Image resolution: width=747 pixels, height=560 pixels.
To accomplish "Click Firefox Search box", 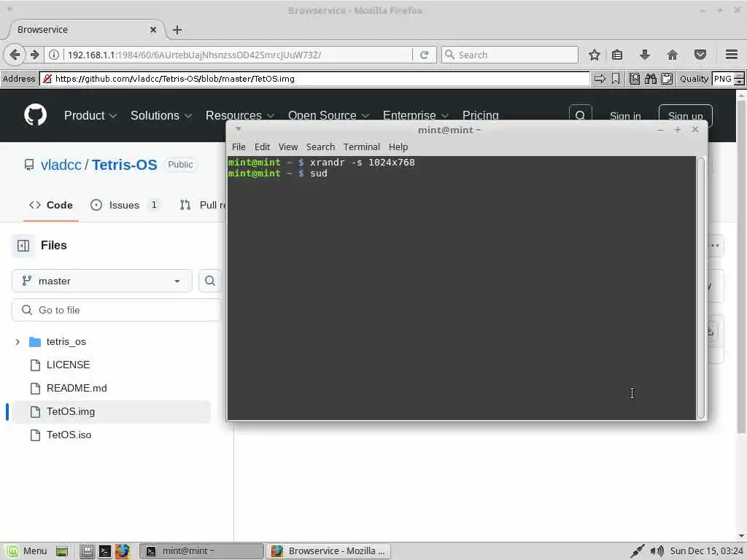I will tap(510, 55).
